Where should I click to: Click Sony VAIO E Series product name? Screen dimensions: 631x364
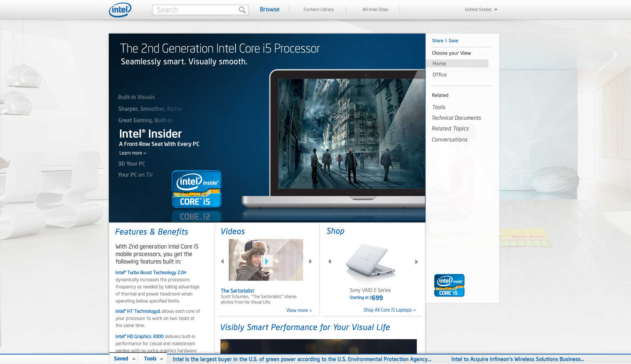click(x=370, y=290)
